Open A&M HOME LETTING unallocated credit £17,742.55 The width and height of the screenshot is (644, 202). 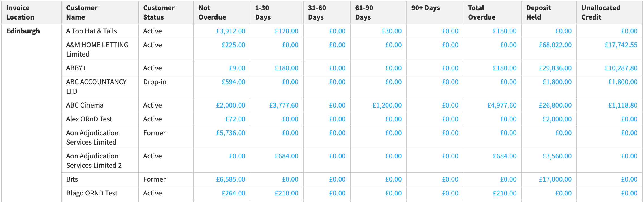click(621, 45)
